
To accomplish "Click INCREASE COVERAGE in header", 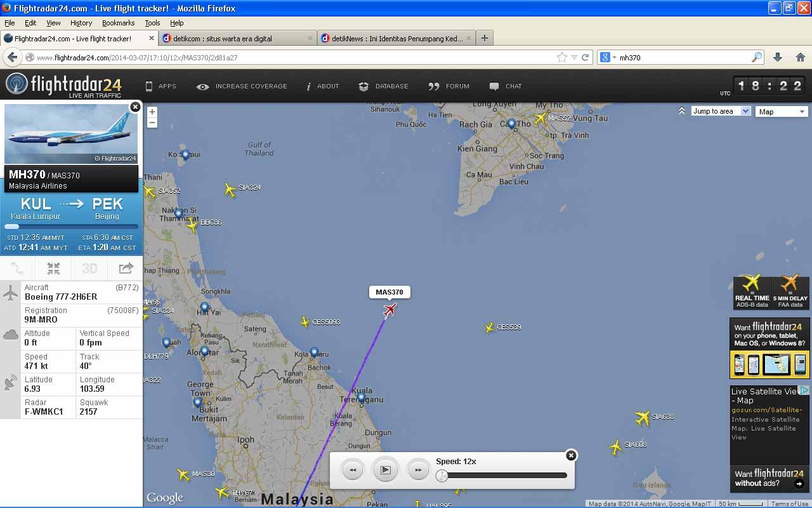I will click(x=242, y=86).
